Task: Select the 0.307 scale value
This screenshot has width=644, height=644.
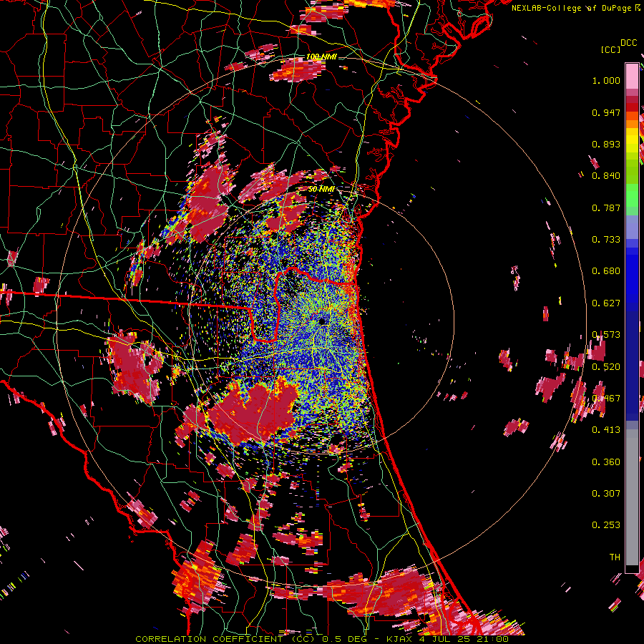Action: click(x=606, y=494)
